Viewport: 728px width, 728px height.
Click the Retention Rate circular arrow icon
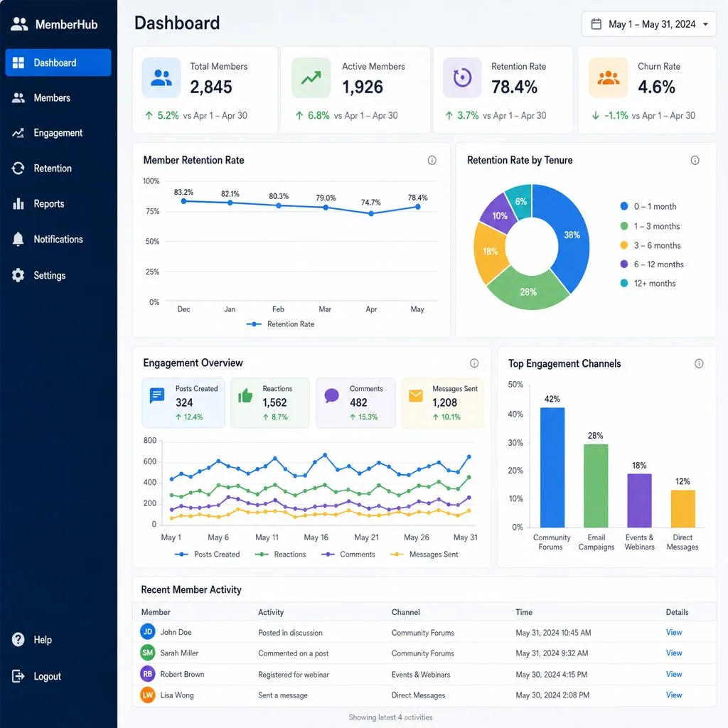tap(462, 77)
